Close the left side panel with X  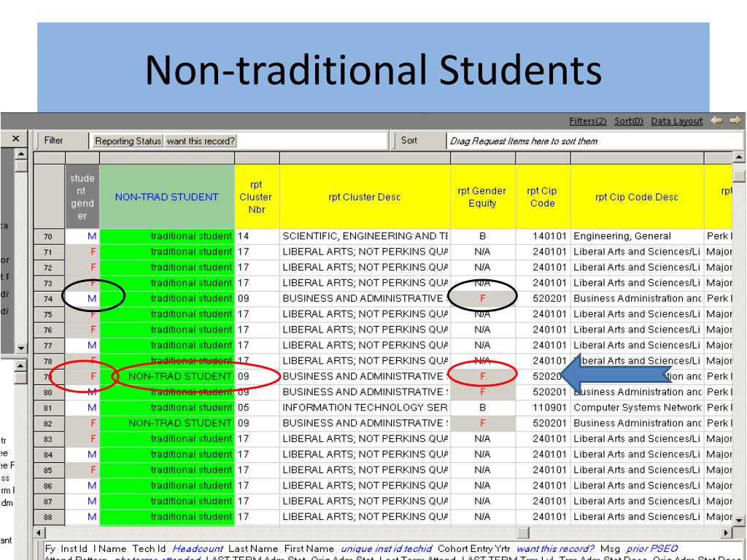tap(15, 138)
